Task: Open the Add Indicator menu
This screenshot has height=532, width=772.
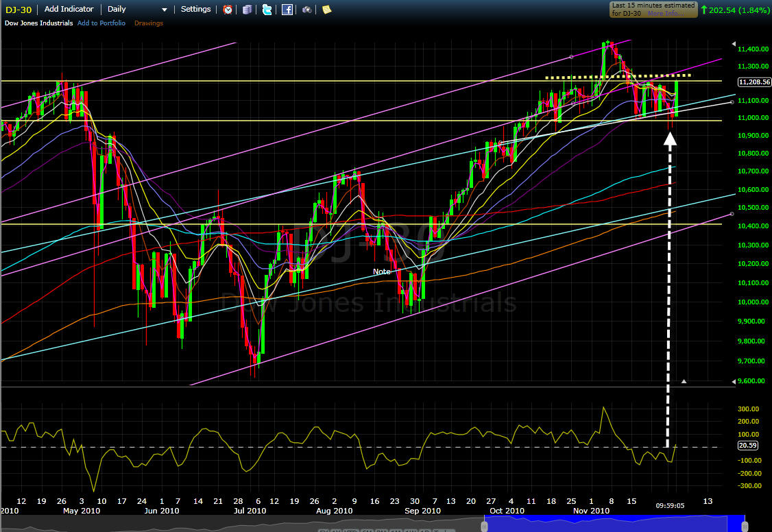Action: point(69,9)
